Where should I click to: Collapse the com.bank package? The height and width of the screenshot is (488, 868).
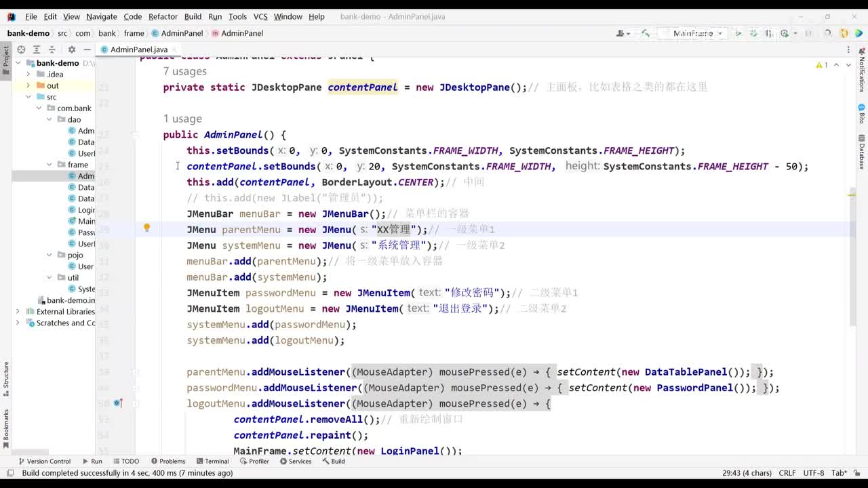pos(39,108)
